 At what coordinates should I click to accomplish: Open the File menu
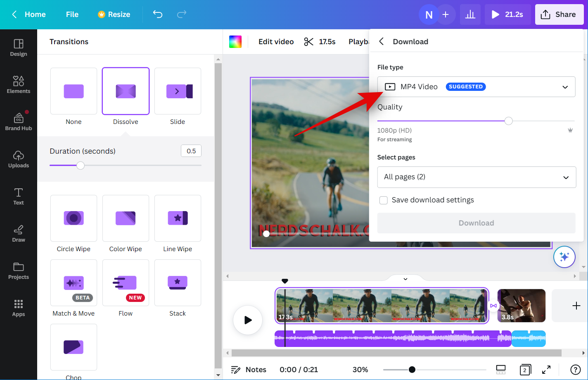[72, 14]
